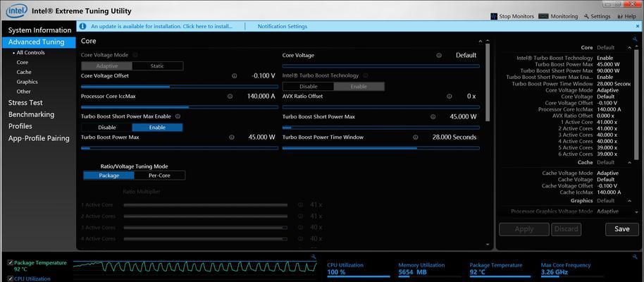Go to Stress Test section

click(25, 103)
